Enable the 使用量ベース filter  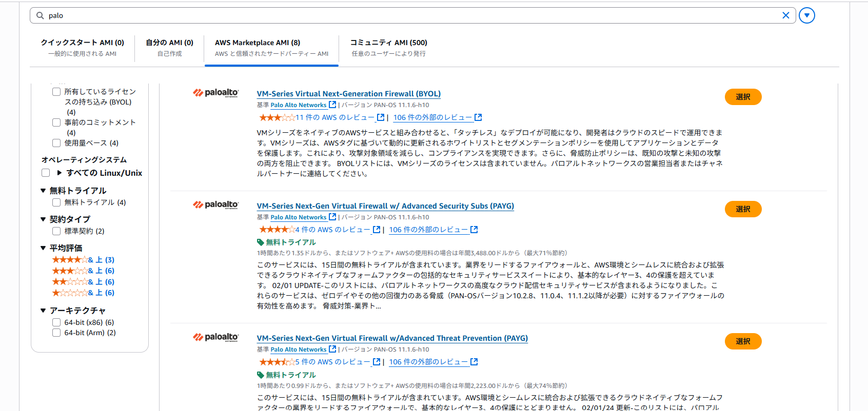(56, 143)
